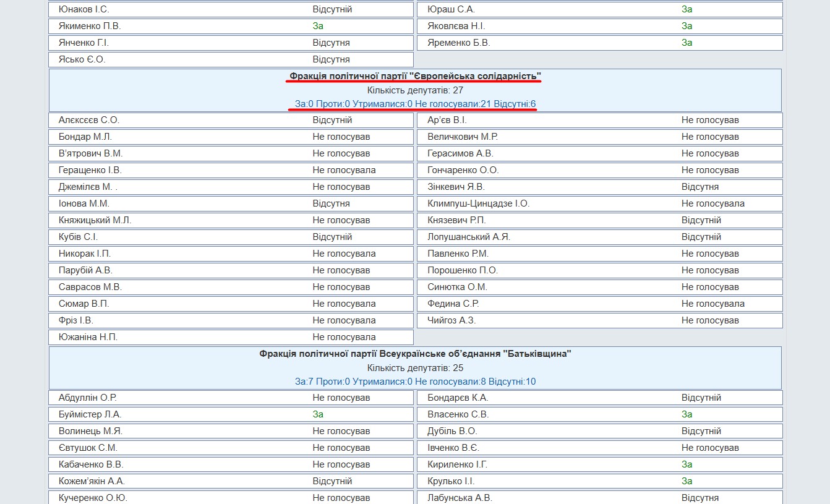Click the Геращенко І.В. deputy row
The width and height of the screenshot is (830, 504).
[231, 170]
